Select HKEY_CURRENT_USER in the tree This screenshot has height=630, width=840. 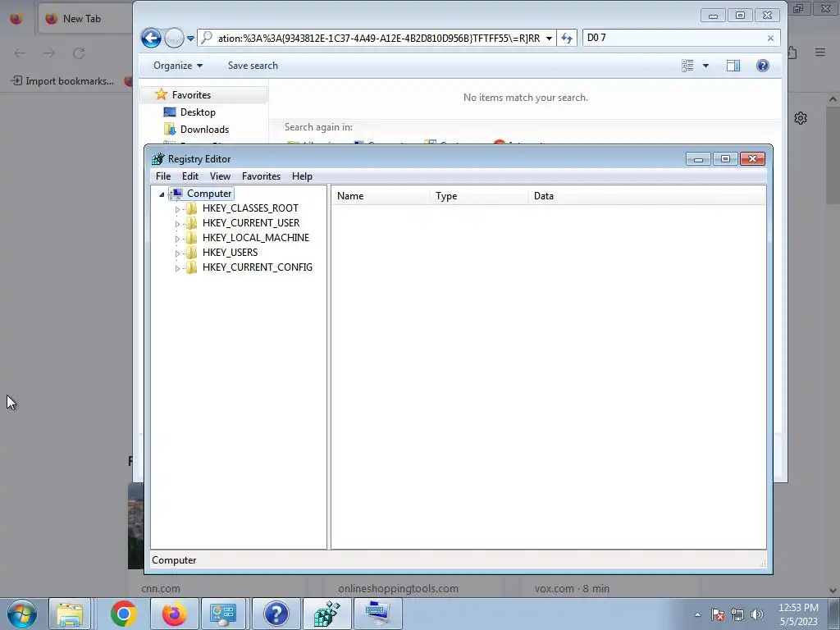pos(251,223)
